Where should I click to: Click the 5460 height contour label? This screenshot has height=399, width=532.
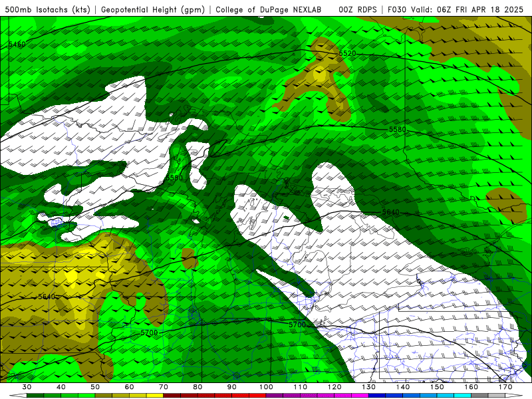17,44
